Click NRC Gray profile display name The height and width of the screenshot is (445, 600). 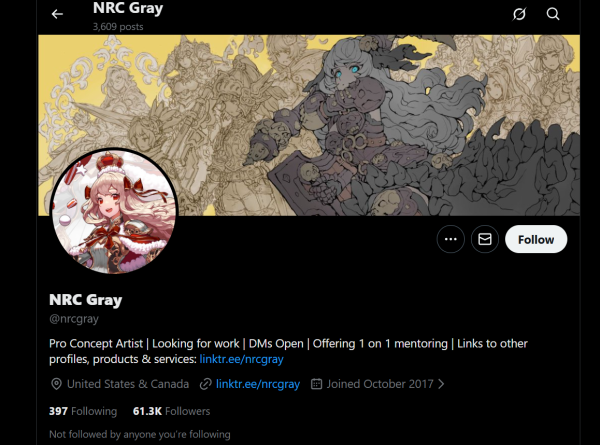click(x=85, y=300)
